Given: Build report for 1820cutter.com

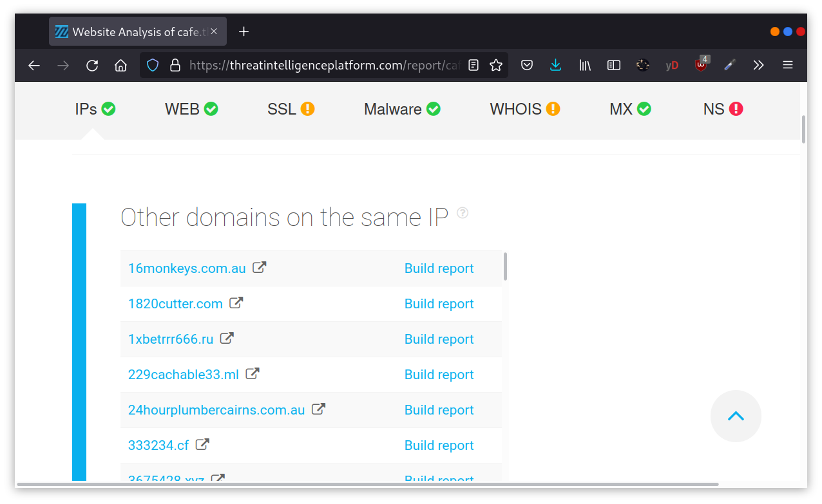Looking at the screenshot, I should point(439,304).
